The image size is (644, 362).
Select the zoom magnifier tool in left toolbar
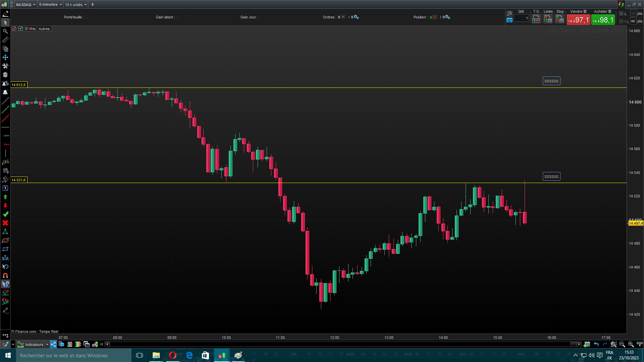[x=5, y=31]
